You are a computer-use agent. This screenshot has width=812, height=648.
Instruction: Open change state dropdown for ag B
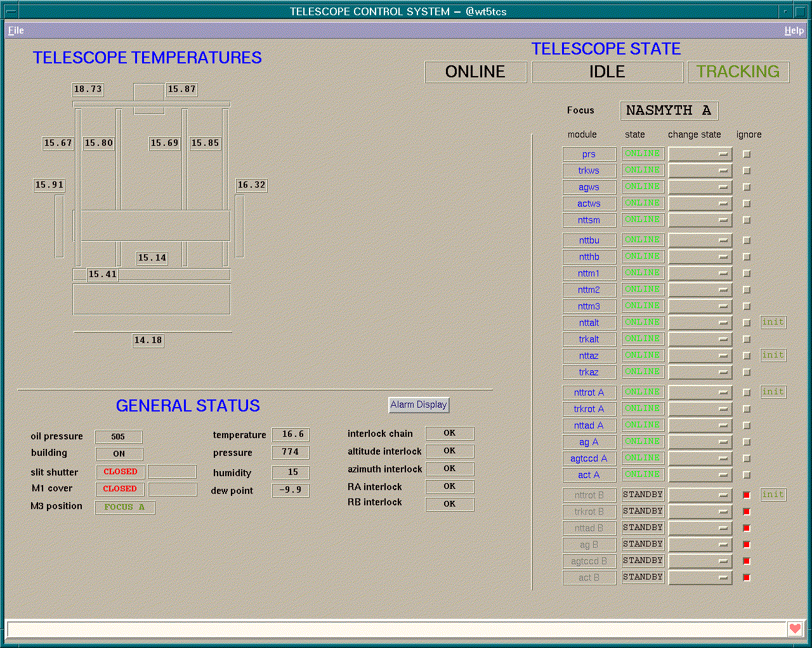click(700, 545)
